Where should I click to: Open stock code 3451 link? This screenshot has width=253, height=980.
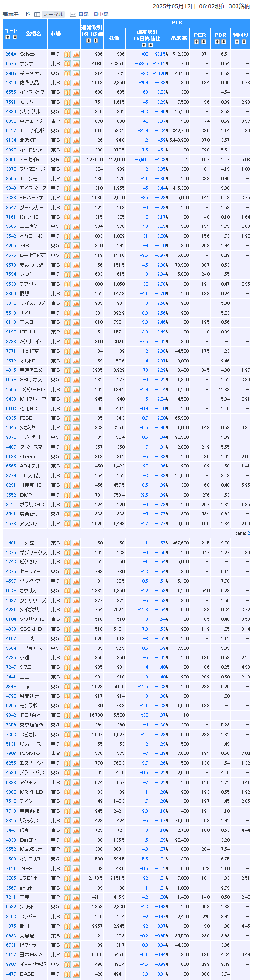click(x=11, y=159)
